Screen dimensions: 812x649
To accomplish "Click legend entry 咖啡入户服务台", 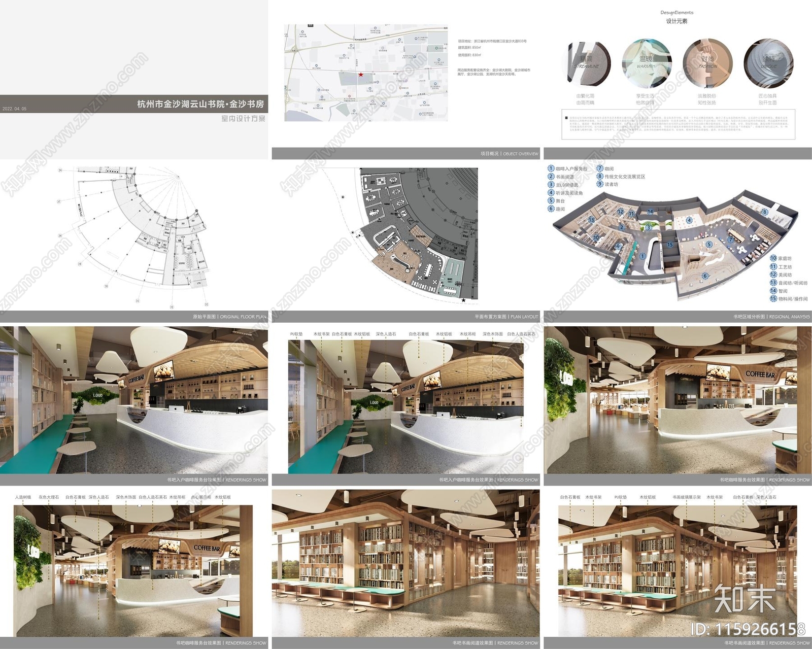I will [x=571, y=168].
